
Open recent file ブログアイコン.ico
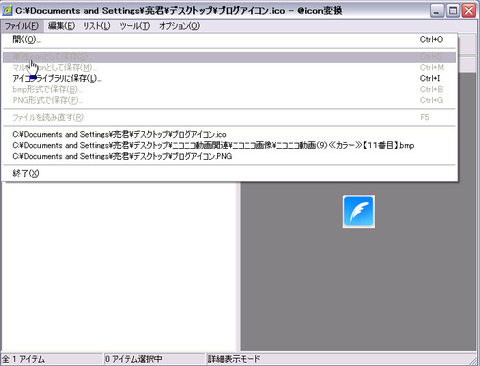(229, 135)
